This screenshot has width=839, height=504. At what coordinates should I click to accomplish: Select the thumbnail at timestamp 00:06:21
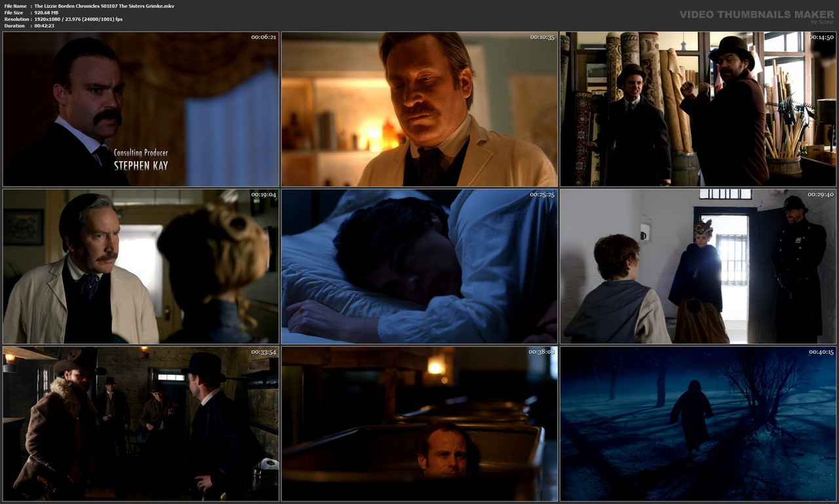pos(141,108)
